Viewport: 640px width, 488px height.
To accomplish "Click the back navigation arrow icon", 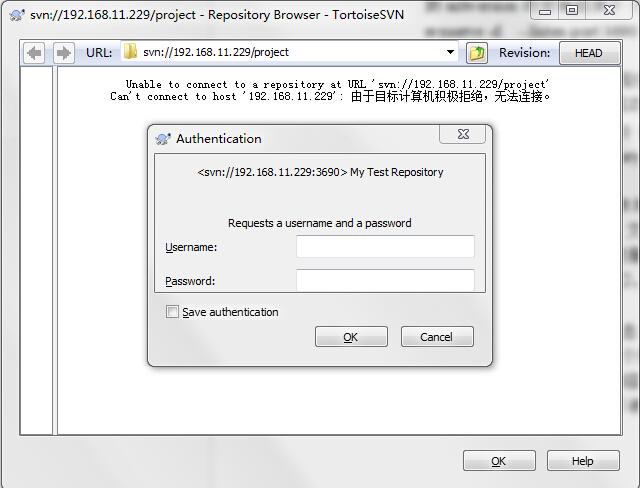I will point(34,53).
